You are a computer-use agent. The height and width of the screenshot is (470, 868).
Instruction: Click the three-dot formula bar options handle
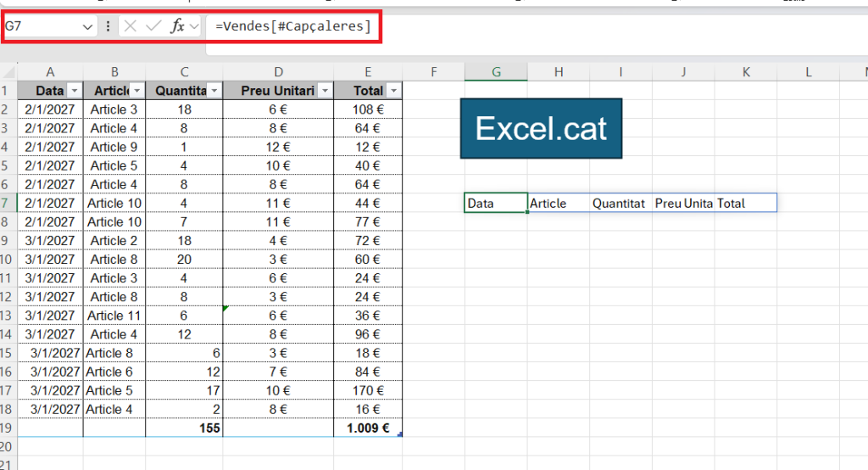108,26
